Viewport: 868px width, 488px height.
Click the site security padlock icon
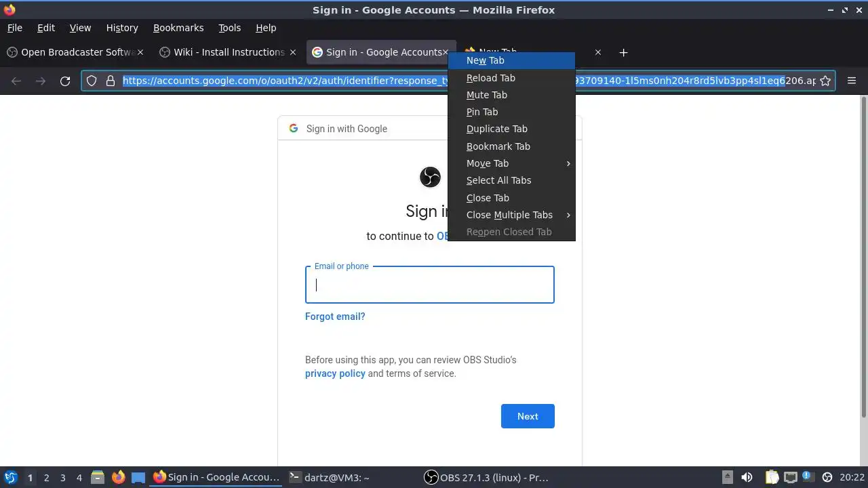[x=110, y=81]
